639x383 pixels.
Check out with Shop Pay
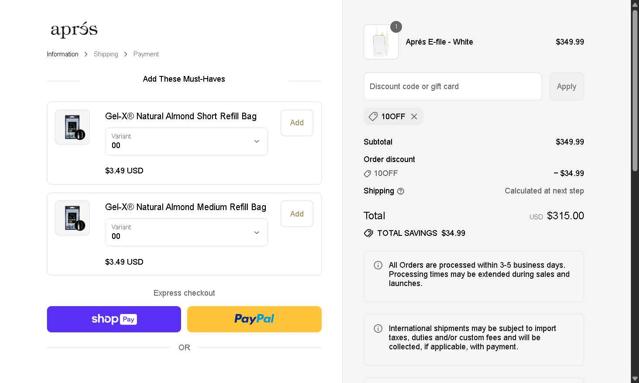pyautogui.click(x=114, y=319)
